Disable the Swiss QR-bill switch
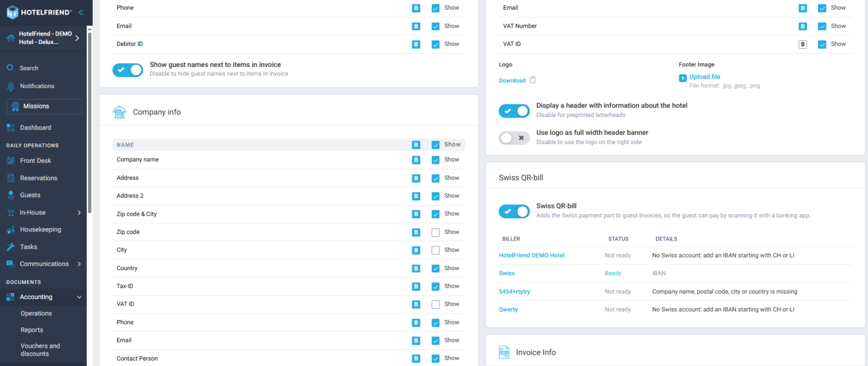The image size is (868, 366). coord(514,212)
